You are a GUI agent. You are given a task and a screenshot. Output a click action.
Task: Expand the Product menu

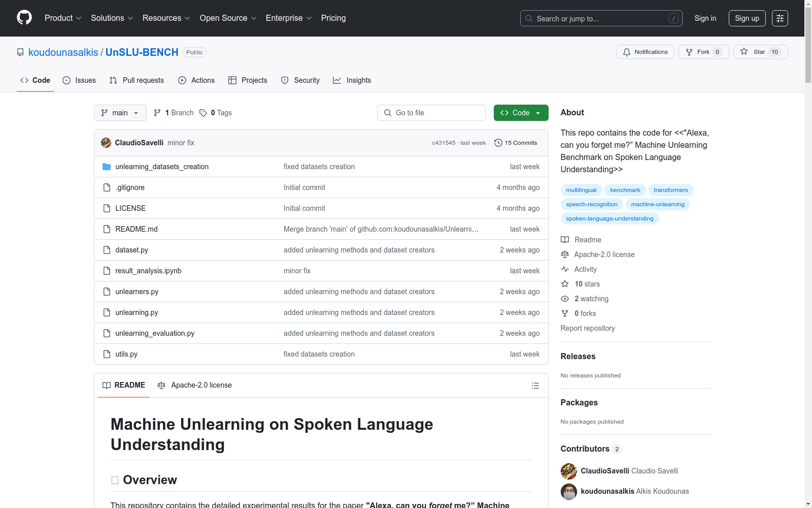point(63,18)
